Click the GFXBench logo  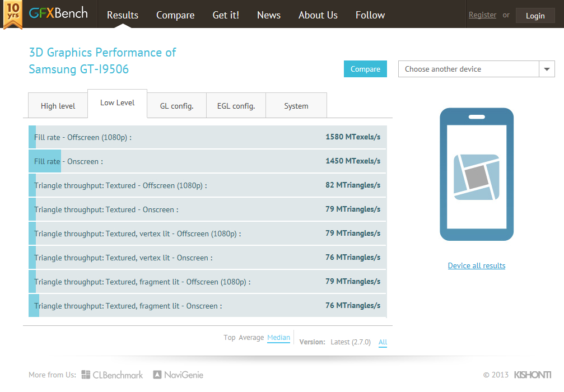58,13
